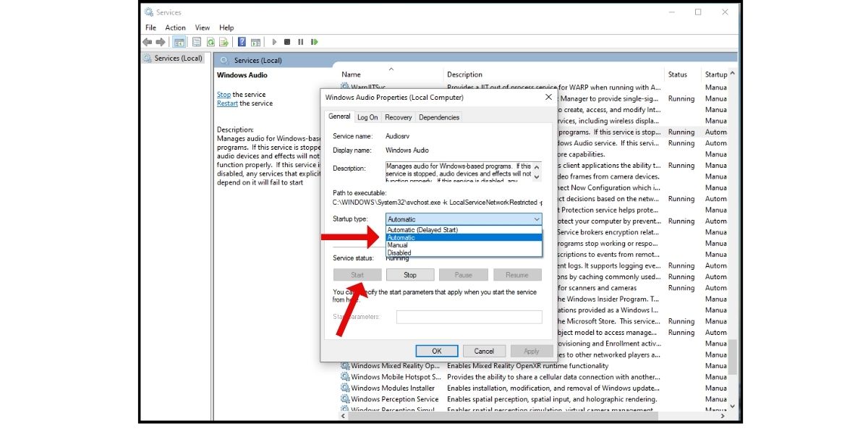This screenshot has width=868, height=434.
Task: Click the Export List toolbar icon
Action: coord(224,42)
